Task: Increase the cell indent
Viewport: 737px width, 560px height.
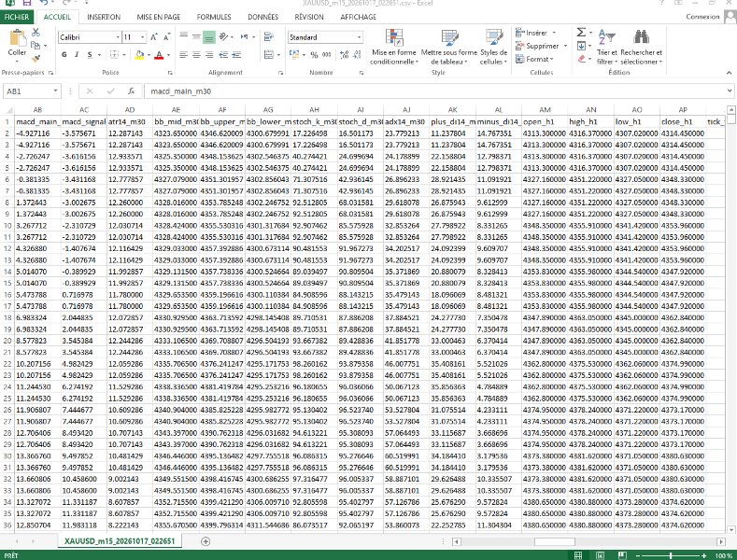Action: click(x=237, y=55)
